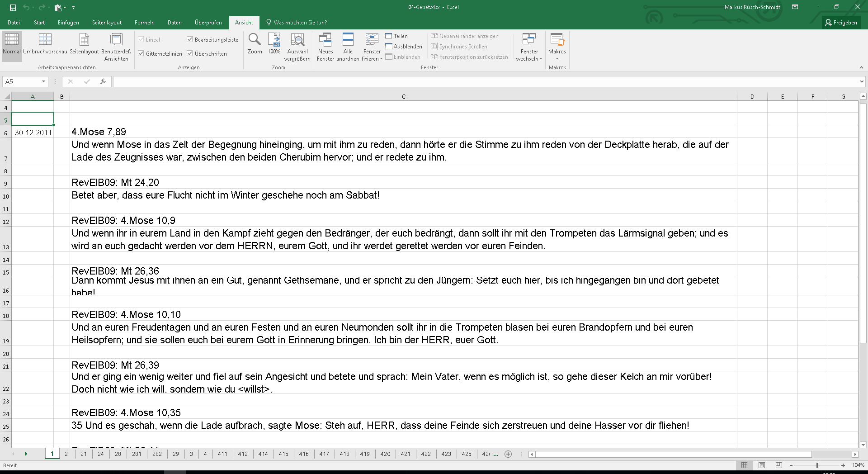The image size is (868, 474).
Task: Redo the last undone action
Action: point(42,7)
